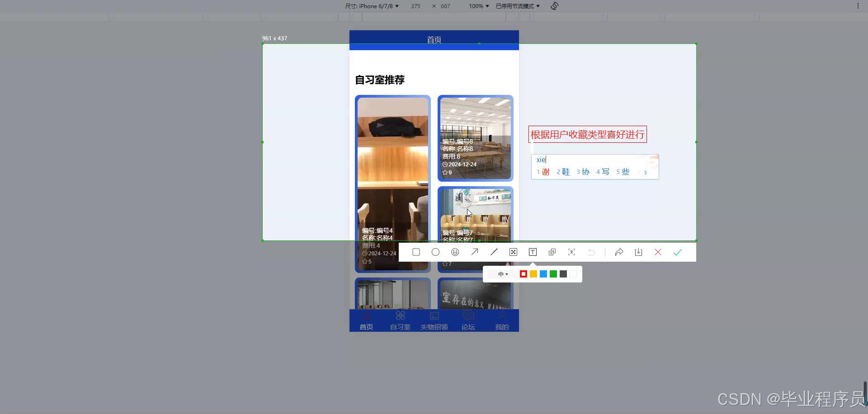Pick the blue color swatch
This screenshot has width=868, height=414.
point(543,274)
